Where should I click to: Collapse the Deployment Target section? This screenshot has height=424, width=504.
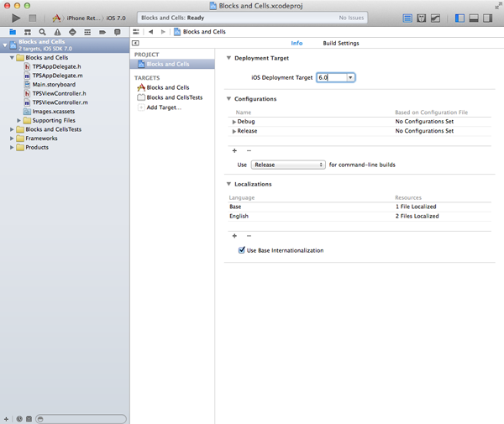click(x=228, y=58)
